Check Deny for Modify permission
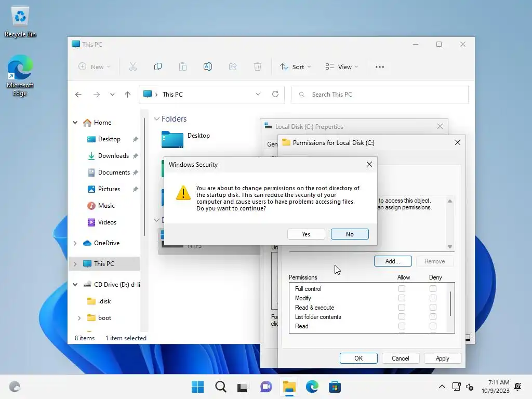The image size is (532, 399). [x=433, y=298]
